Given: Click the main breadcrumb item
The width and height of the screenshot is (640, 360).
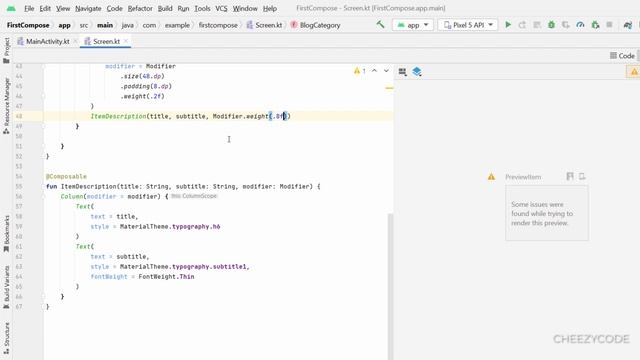Looking at the screenshot, I should tap(105, 25).
